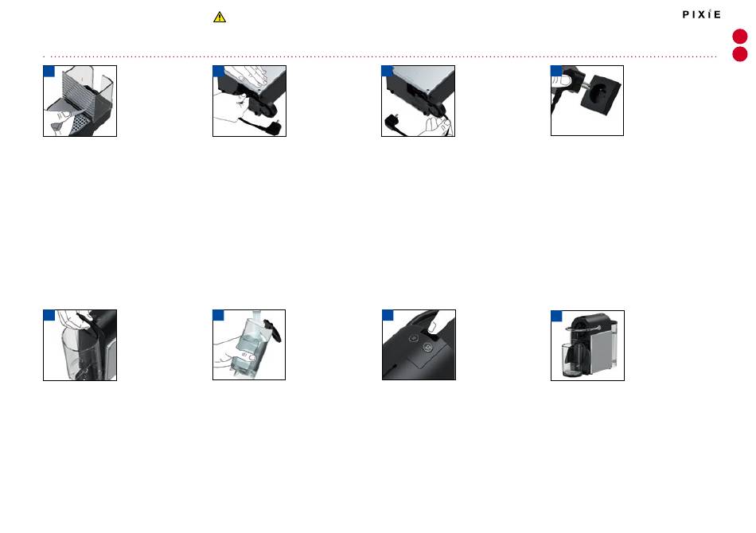Click blue marker on water filling image
The width and height of the screenshot is (756, 533).
click(218, 315)
